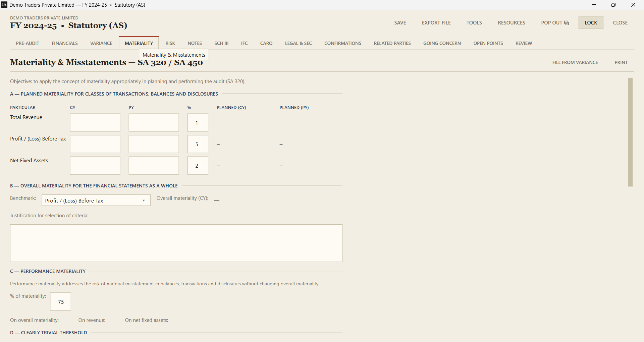Viewport: 644px width, 342px height.
Task: Focus Profit Before Tax PY field
Action: (154, 144)
